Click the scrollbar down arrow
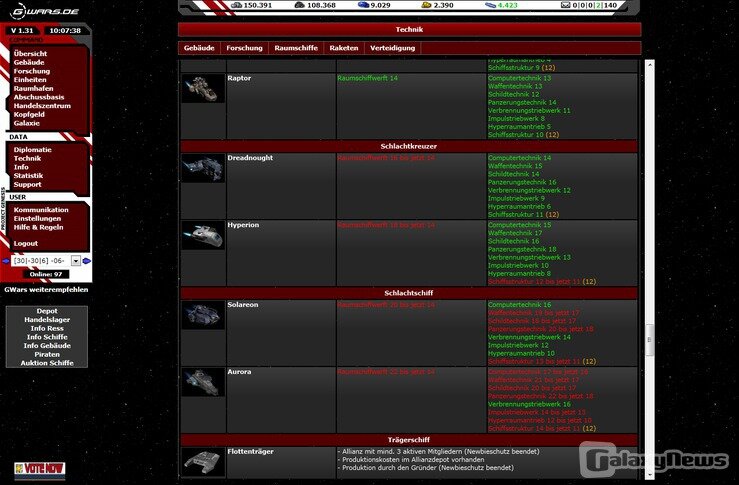 649,475
